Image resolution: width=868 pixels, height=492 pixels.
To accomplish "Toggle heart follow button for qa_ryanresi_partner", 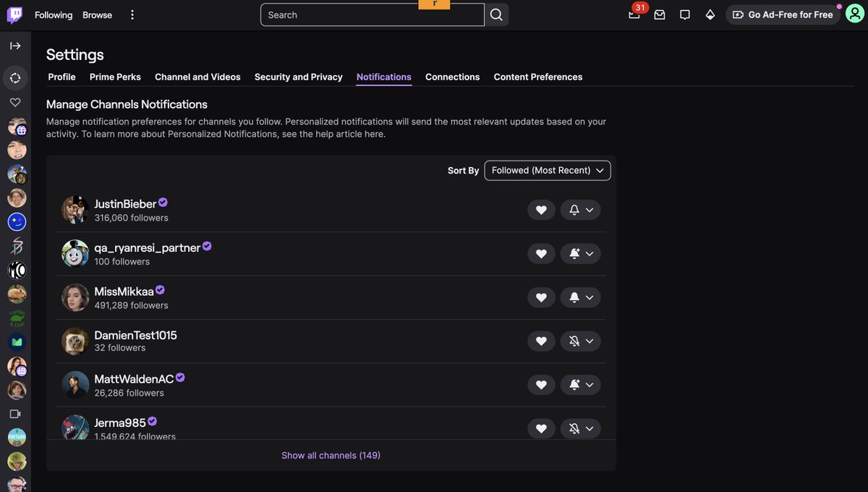I will (x=541, y=254).
